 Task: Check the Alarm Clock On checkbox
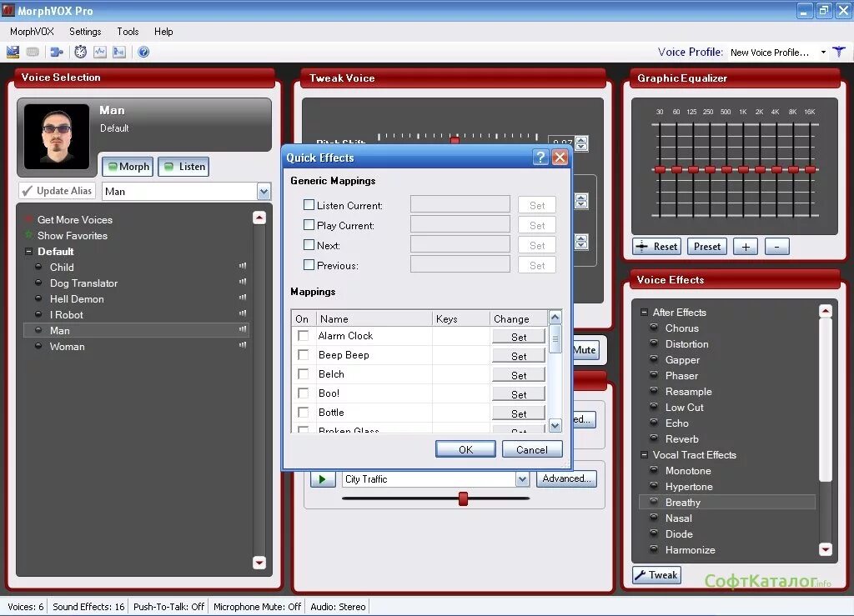[303, 336]
